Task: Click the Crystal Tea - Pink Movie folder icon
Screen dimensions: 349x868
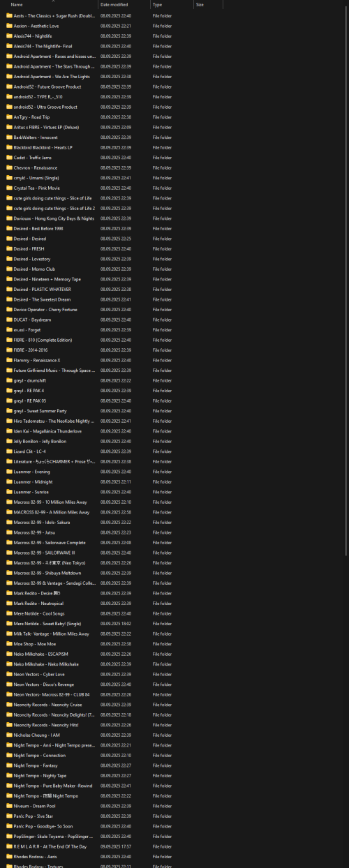Action: [9, 188]
